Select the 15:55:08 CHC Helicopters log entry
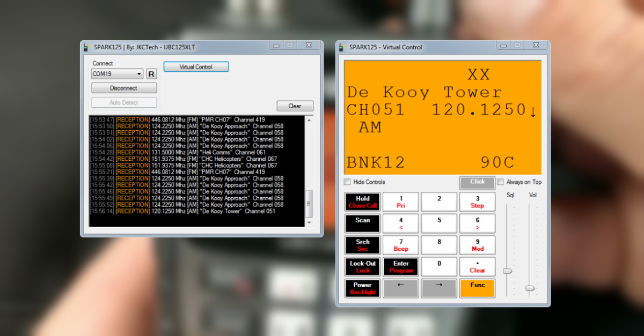The height and width of the screenshot is (336, 644). [184, 166]
